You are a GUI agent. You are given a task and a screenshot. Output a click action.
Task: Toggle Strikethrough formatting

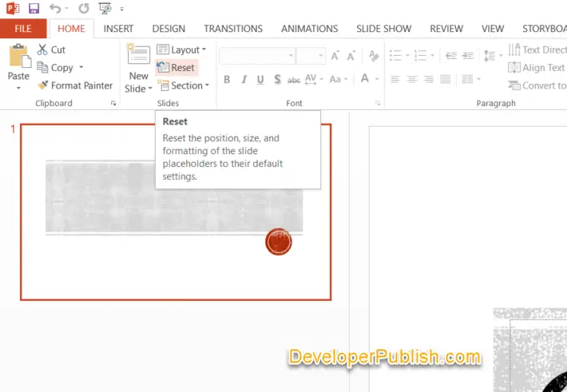pos(294,80)
